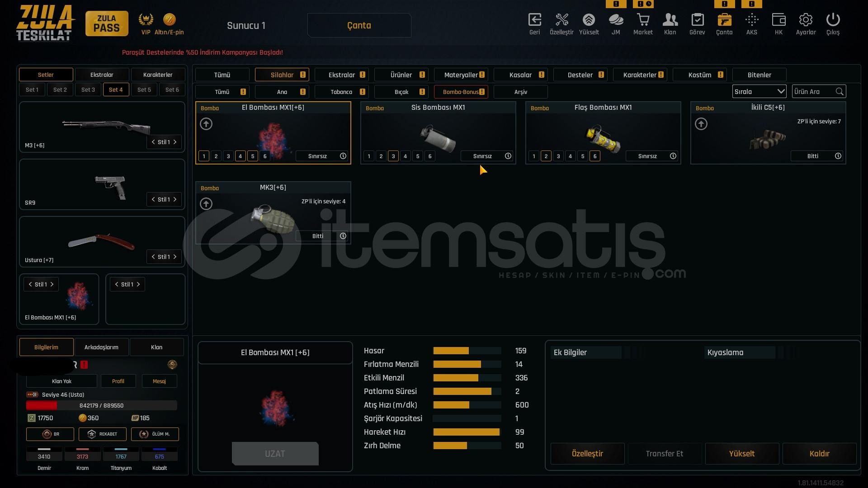Select the Set 2 tab

[x=60, y=90]
